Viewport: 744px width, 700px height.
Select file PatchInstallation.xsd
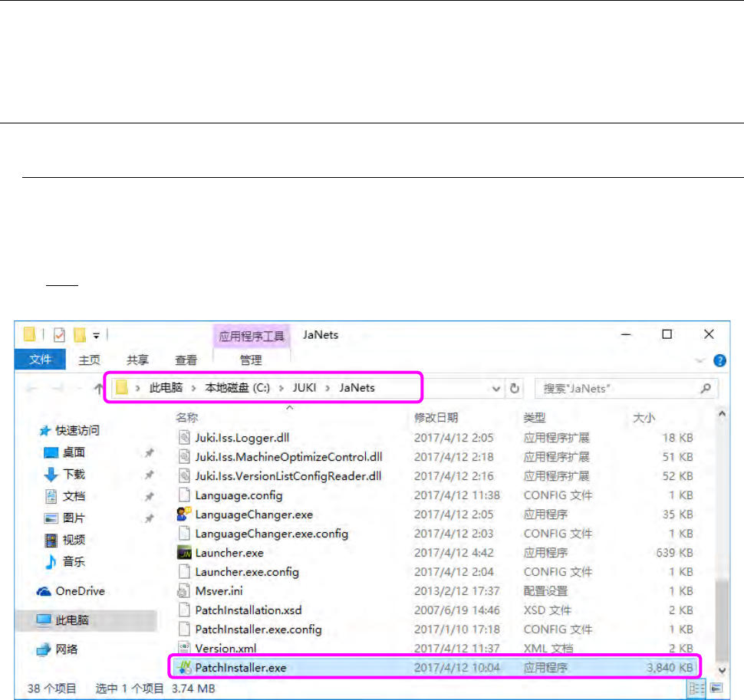(x=249, y=610)
